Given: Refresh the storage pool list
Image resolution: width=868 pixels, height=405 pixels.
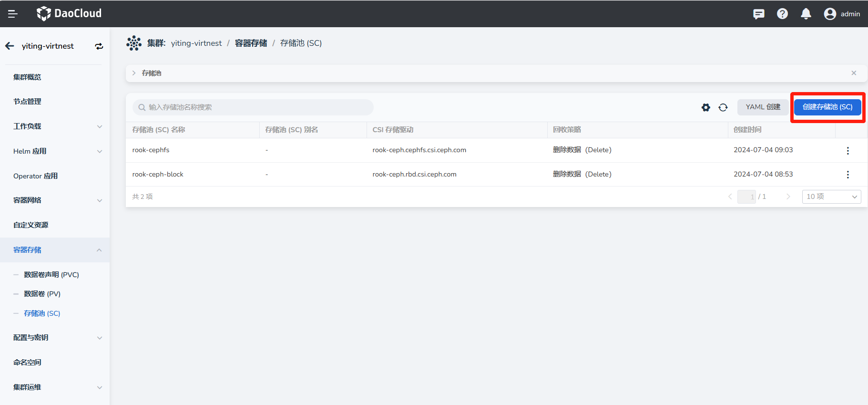Looking at the screenshot, I should coord(723,107).
